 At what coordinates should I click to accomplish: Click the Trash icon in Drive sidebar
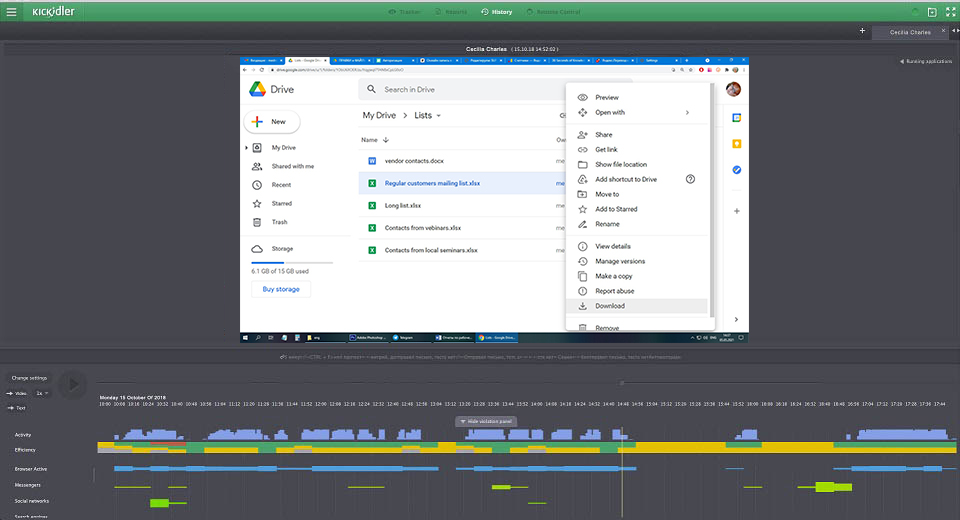[x=257, y=222]
